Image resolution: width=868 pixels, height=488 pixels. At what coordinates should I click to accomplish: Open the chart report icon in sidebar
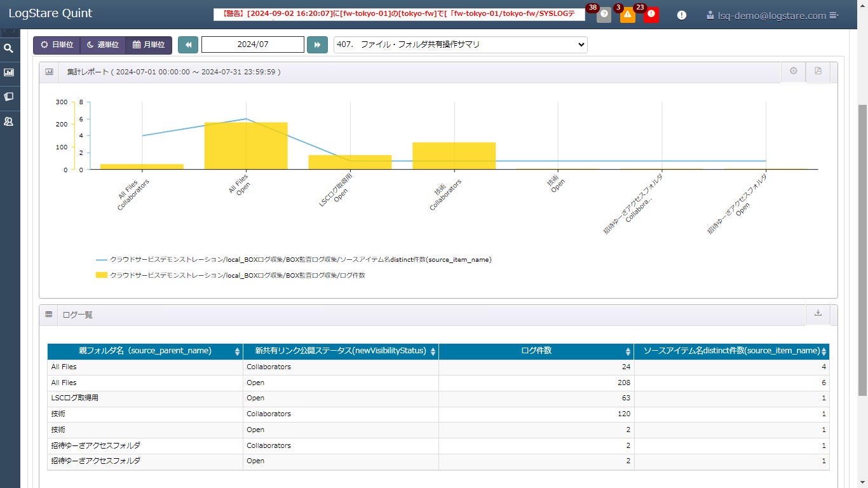[x=9, y=72]
